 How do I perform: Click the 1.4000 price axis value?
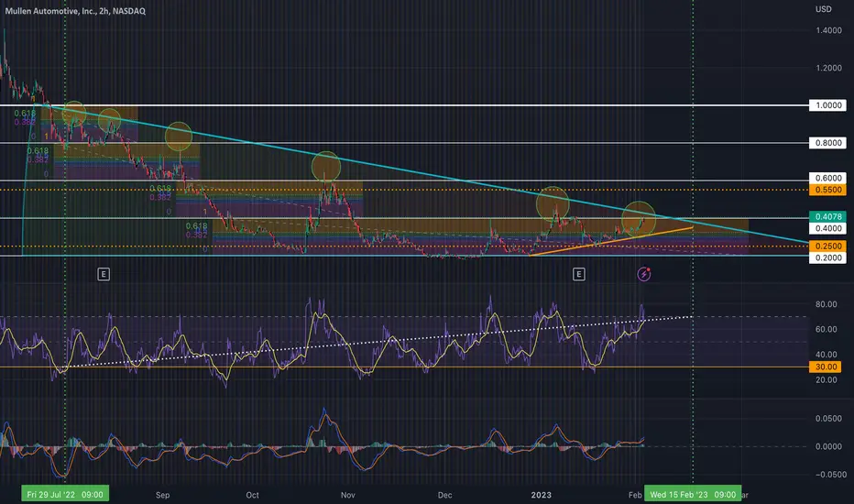(828, 30)
